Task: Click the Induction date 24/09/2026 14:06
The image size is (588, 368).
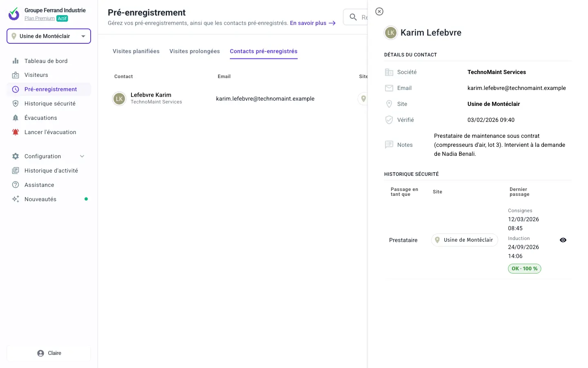Action: point(523,251)
